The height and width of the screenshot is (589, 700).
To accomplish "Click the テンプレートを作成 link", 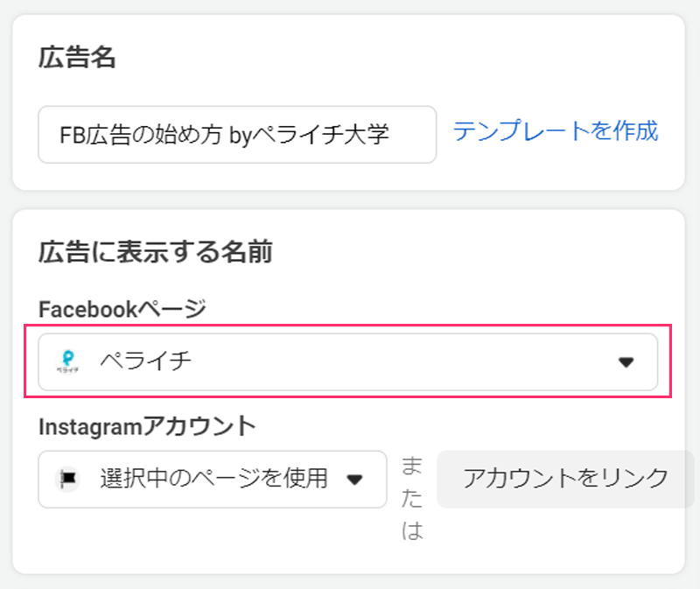I will click(555, 131).
